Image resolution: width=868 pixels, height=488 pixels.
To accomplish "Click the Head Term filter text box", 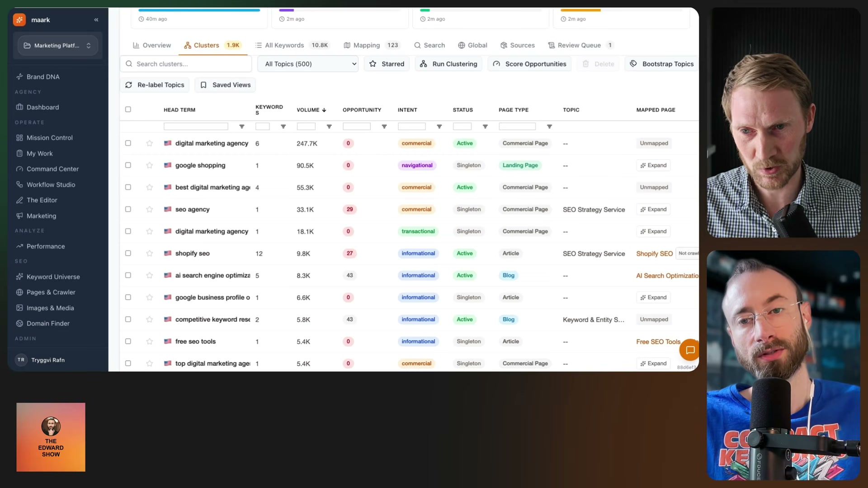I will (196, 127).
